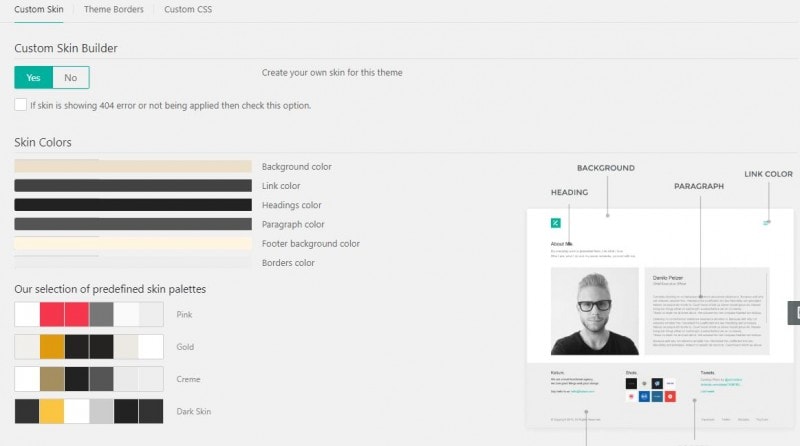This screenshot has height=446, width=800.
Task: Set Custom Skin Builder to Yes
Action: point(33,78)
